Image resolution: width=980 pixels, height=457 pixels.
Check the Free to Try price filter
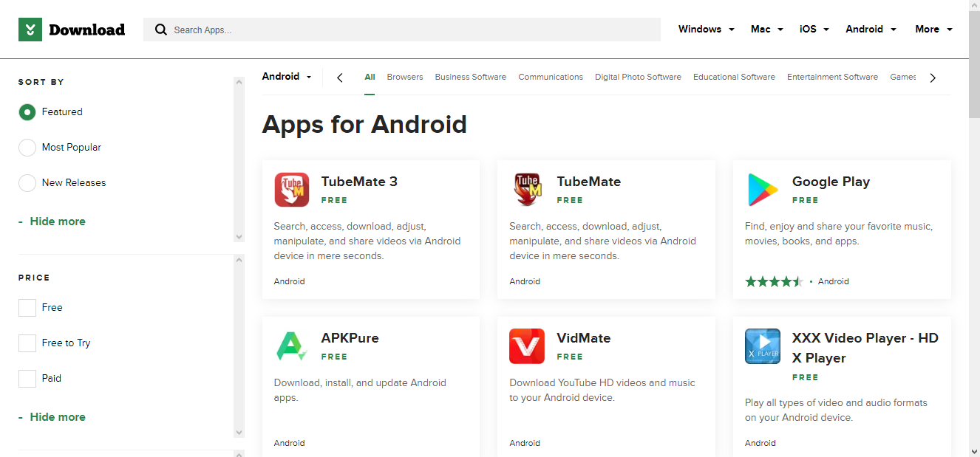[x=27, y=343]
